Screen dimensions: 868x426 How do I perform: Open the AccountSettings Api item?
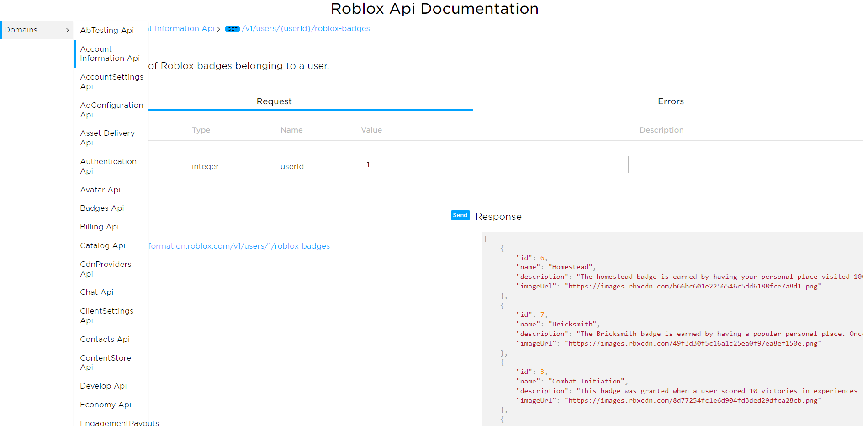coord(111,82)
